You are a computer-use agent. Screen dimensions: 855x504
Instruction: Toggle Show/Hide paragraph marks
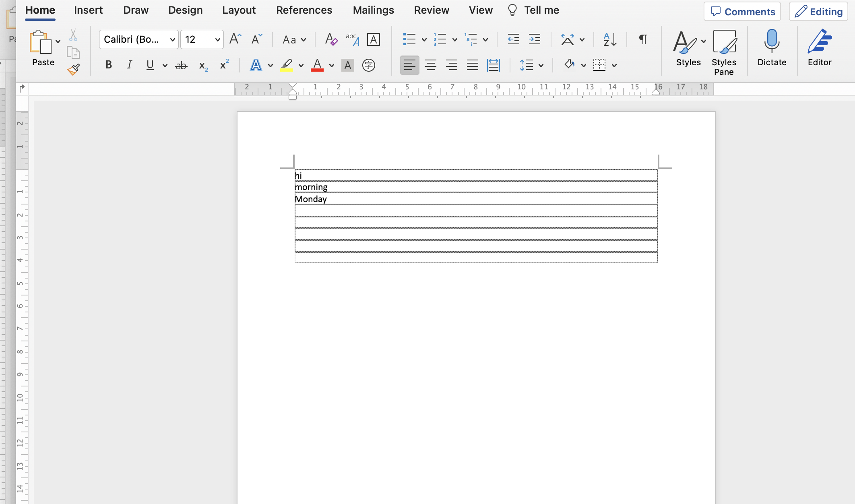[x=643, y=39]
